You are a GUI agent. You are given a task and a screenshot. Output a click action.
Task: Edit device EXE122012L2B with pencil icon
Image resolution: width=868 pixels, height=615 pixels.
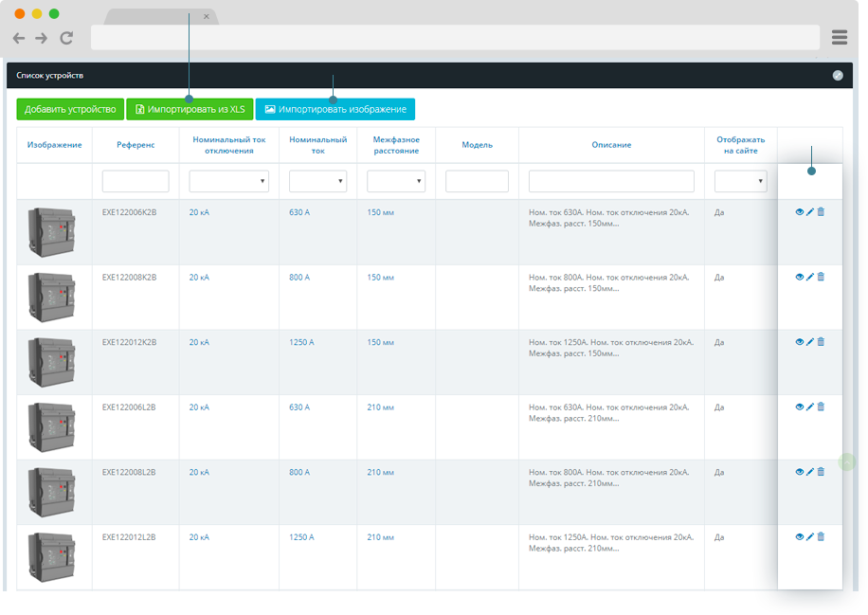pos(810,537)
